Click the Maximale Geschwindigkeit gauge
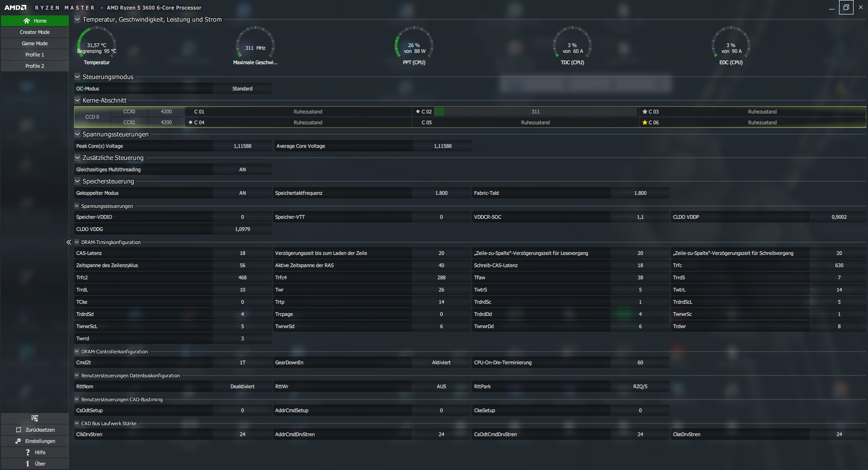Image resolution: width=868 pixels, height=470 pixels. 255,46
